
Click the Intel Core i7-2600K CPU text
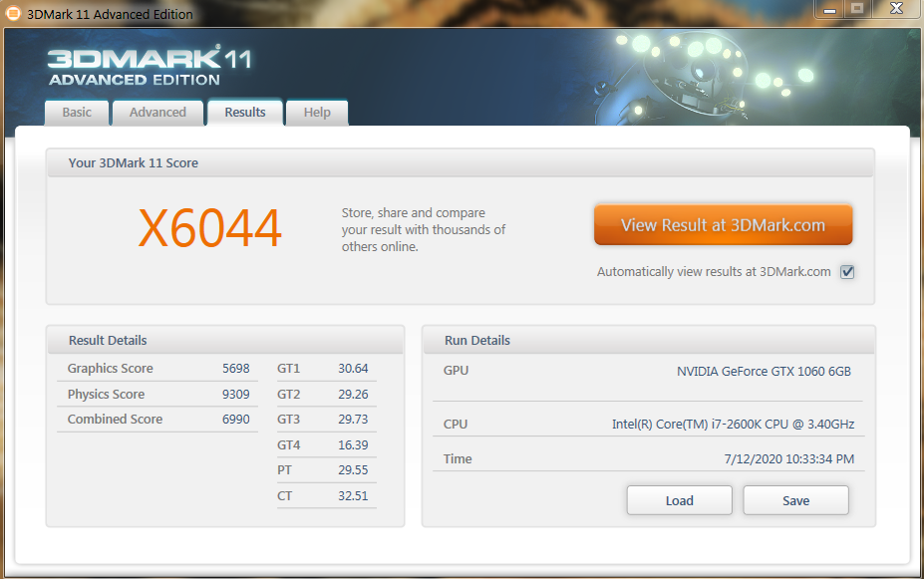point(733,425)
